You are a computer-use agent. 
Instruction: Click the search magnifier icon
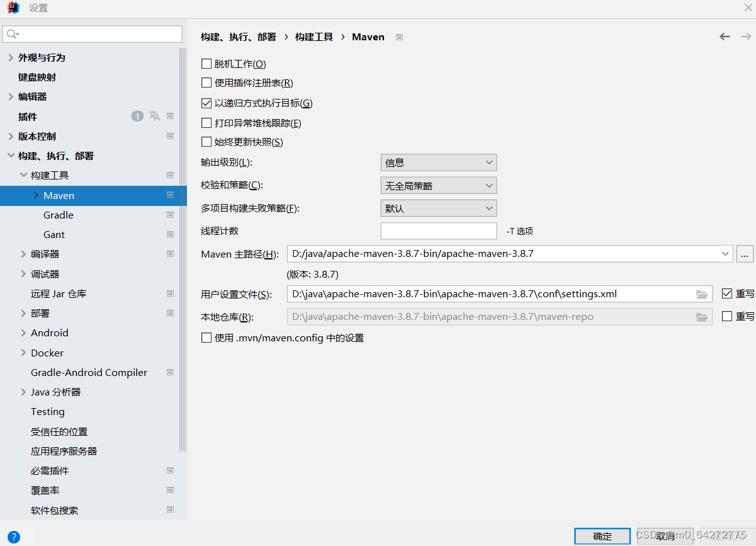[13, 34]
